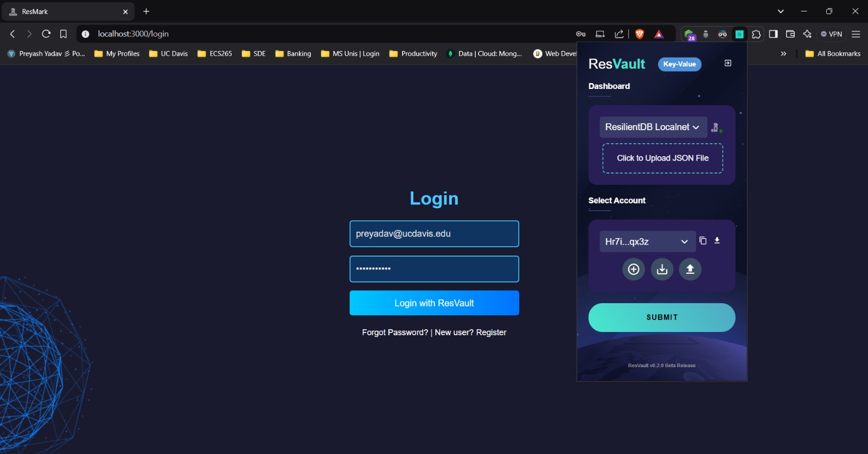Image resolution: width=868 pixels, height=454 pixels.
Task: Open the Extensions puzzle piece menu
Action: 756,34
